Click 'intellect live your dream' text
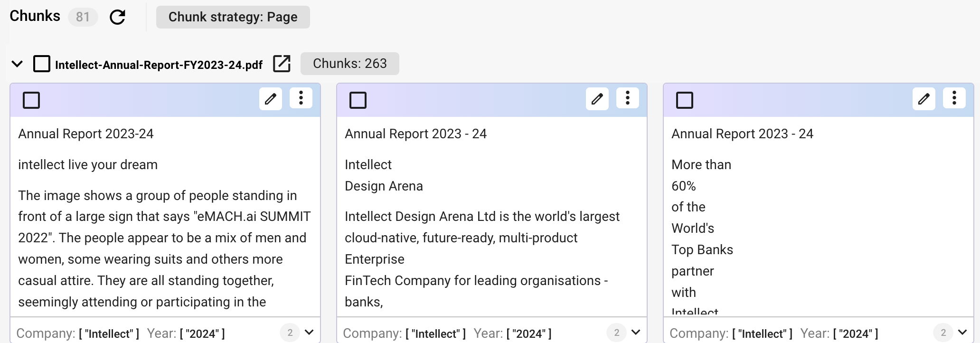Screen dimensions: 980x343 (x=88, y=165)
